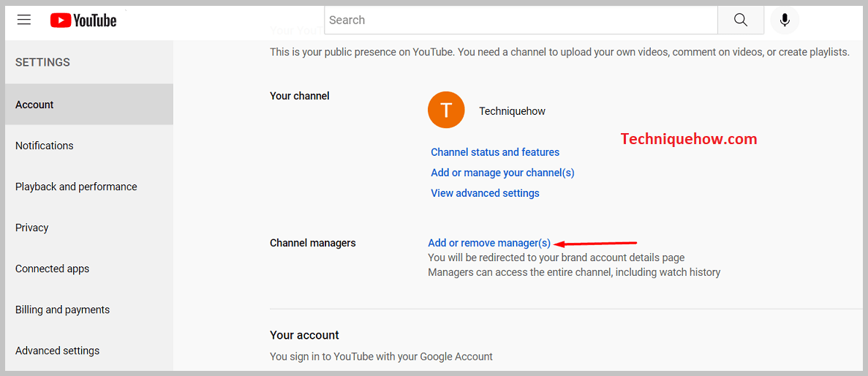868x376 pixels.
Task: Click the red Techniquehow.com watermark text
Action: (688, 139)
